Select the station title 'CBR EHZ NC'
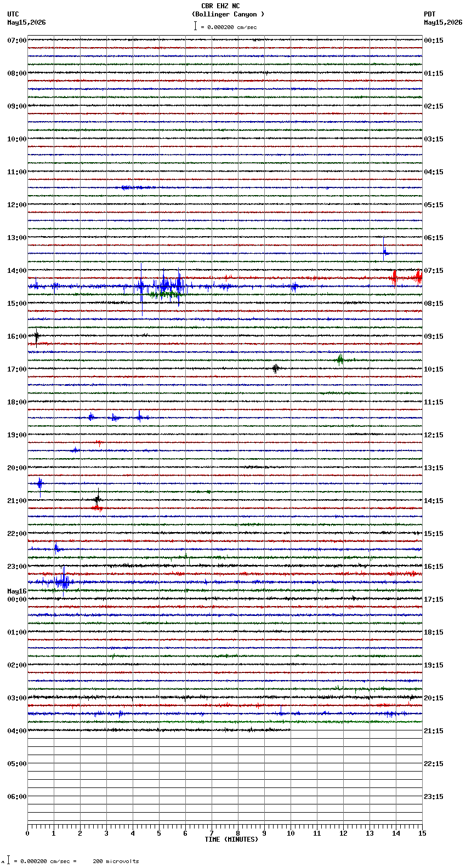This screenshot has height=868, width=466. pyautogui.click(x=220, y=6)
